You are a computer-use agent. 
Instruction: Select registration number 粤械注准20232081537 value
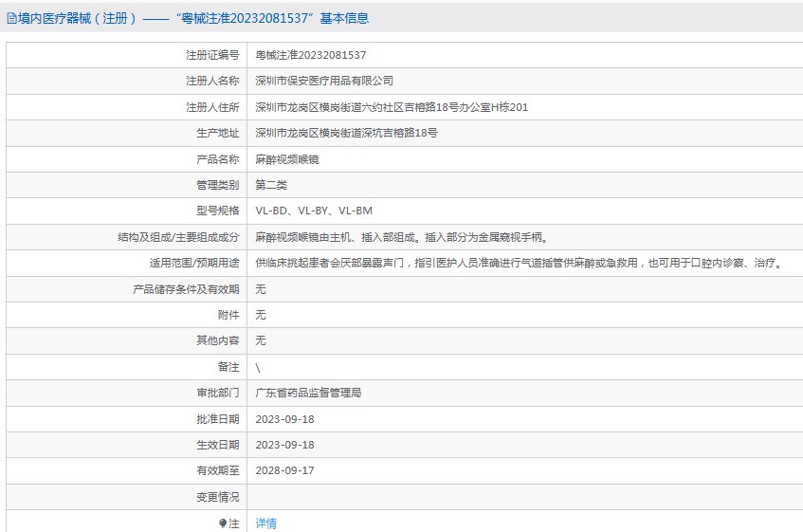click(311, 55)
